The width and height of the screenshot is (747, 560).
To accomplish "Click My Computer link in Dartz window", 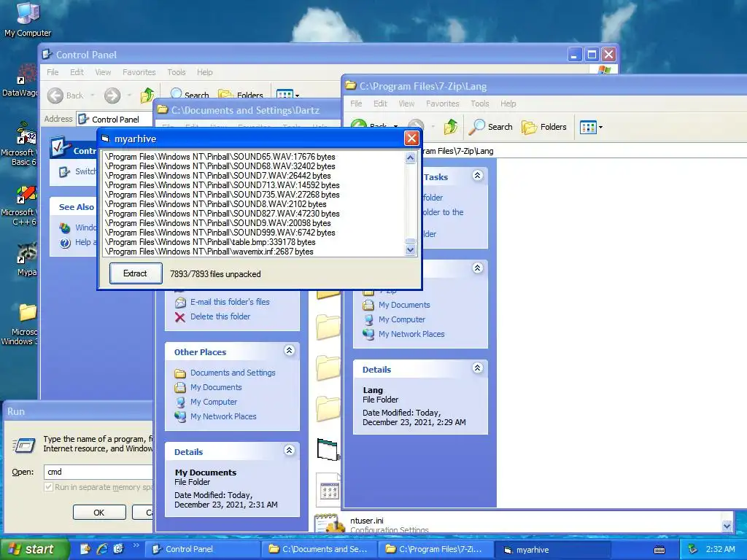I will pos(214,402).
